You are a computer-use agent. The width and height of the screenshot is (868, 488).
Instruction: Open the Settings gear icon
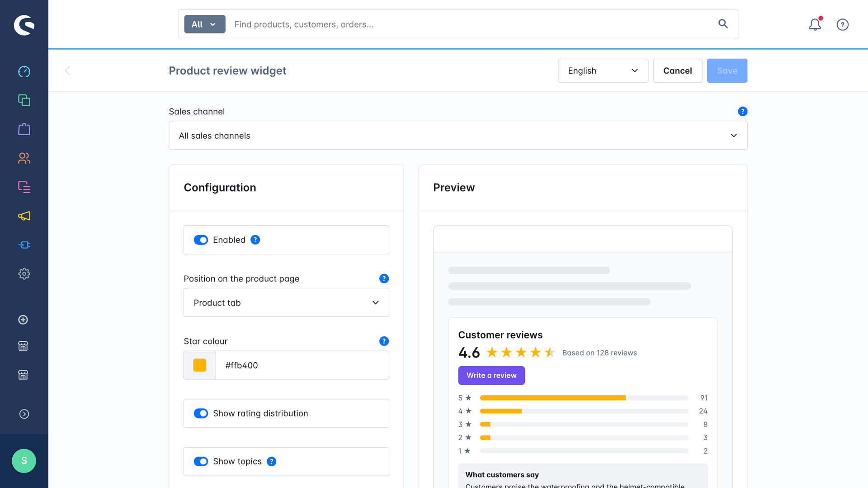tap(24, 274)
